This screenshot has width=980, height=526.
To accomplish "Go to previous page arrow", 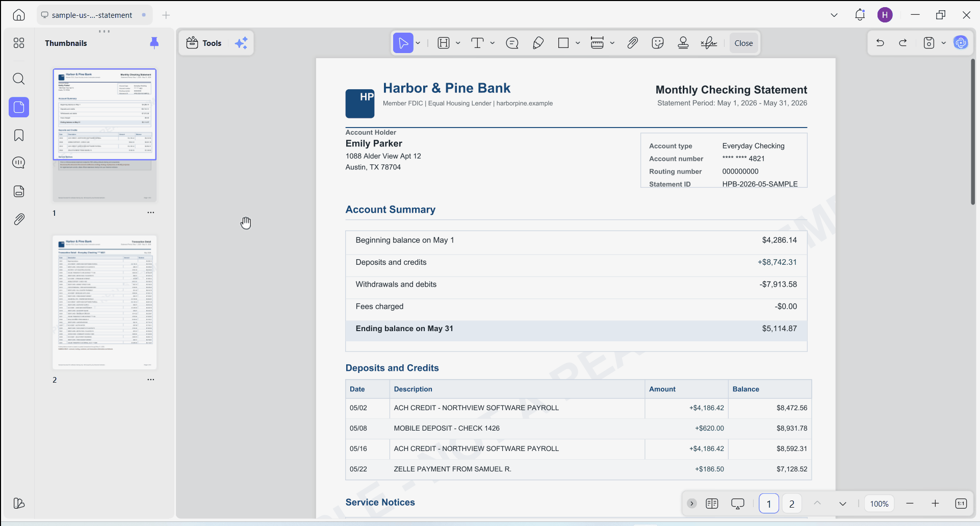I will tap(817, 504).
